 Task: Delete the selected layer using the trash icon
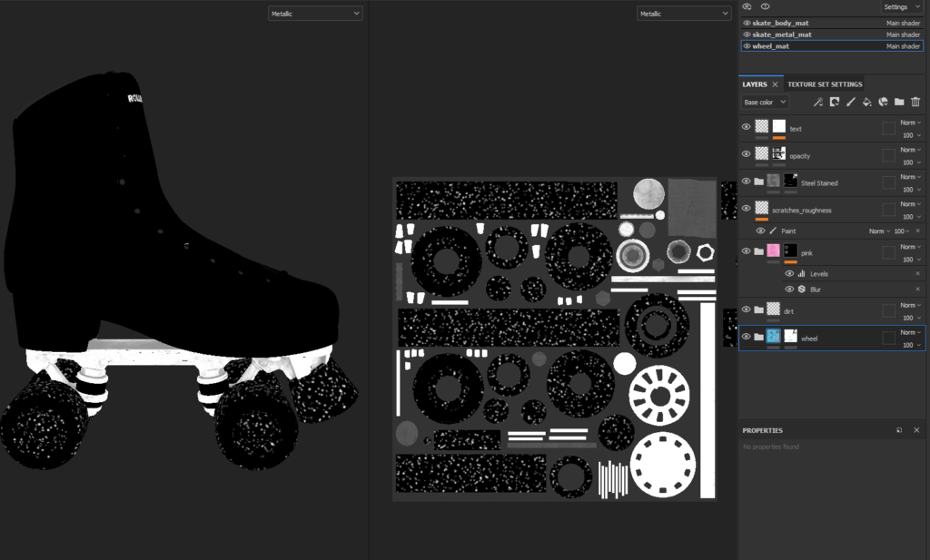coord(915,102)
